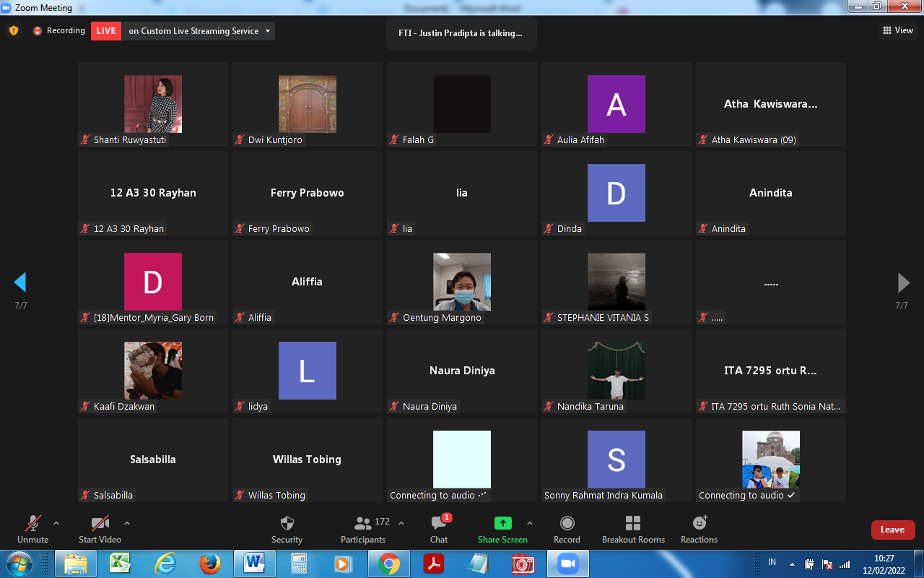Open the View layout menu
This screenshot has width=924, height=578.
897,30
